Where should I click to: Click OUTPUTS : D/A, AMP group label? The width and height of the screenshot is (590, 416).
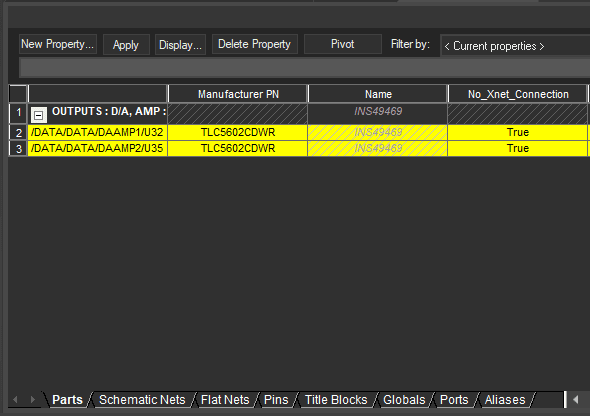point(109,111)
